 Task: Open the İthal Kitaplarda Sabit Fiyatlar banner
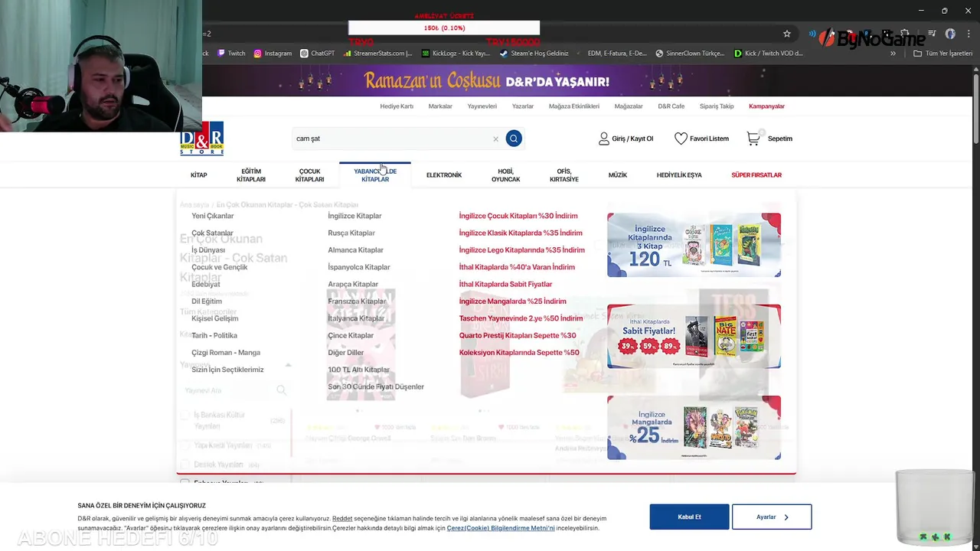point(694,337)
